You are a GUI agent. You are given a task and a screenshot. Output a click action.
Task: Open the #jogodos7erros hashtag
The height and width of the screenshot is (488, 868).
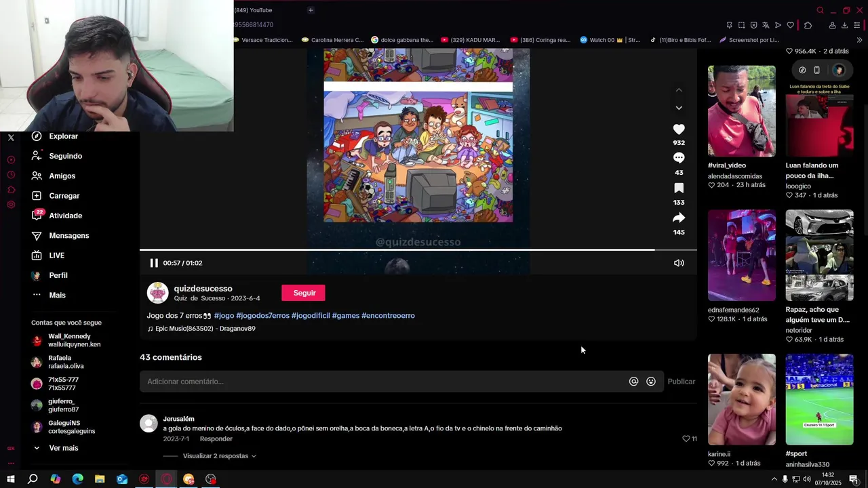point(262,316)
